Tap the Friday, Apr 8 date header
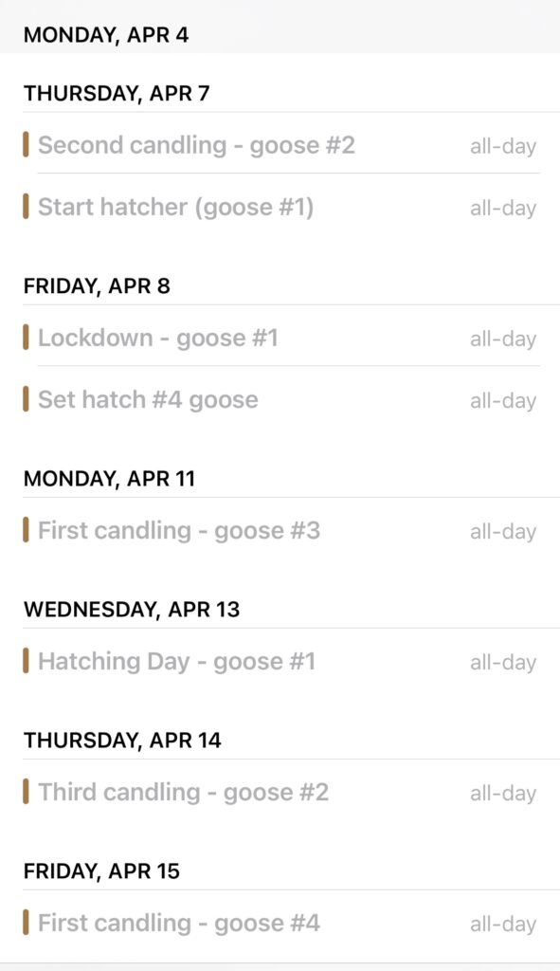560x971 pixels. (x=97, y=286)
